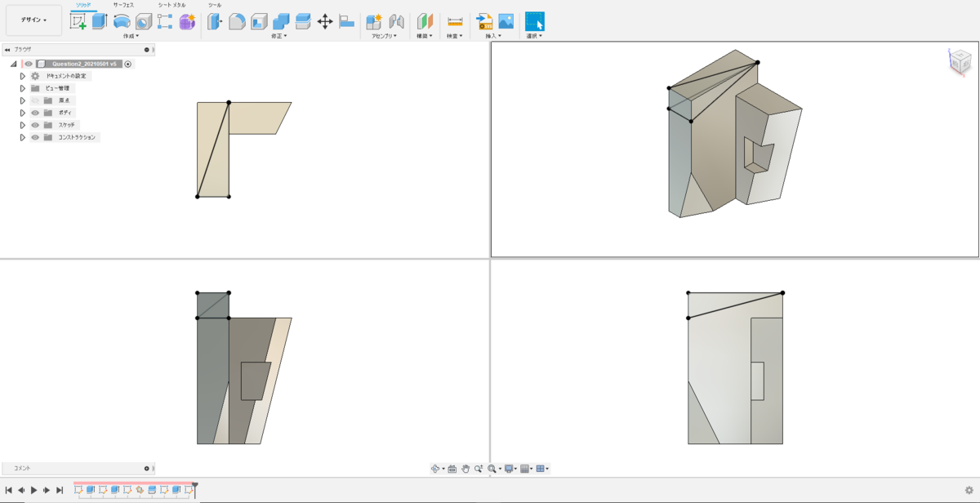
Task: Open the 挿入 panel dropdown
Action: (x=495, y=36)
